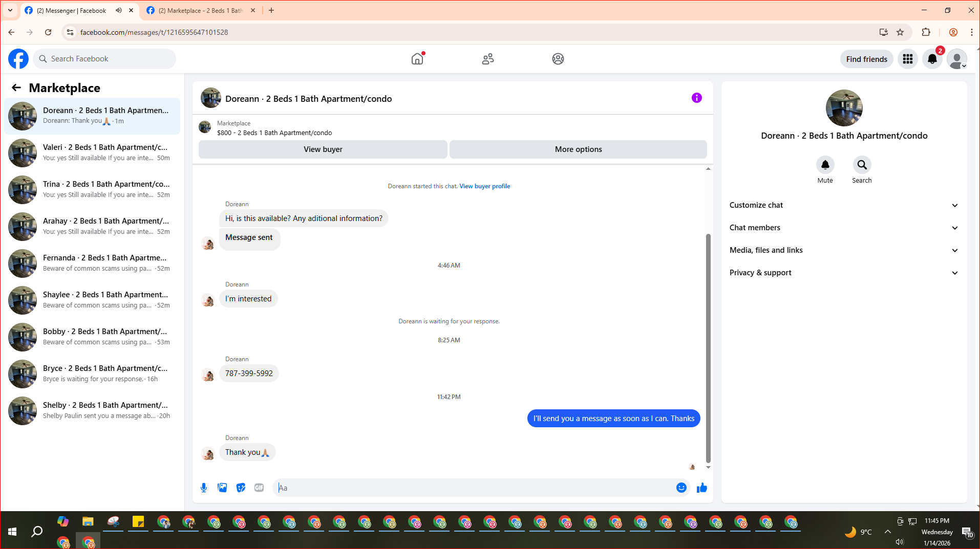Open a new browser tab
Image resolution: width=980 pixels, height=549 pixels.
coord(271,10)
